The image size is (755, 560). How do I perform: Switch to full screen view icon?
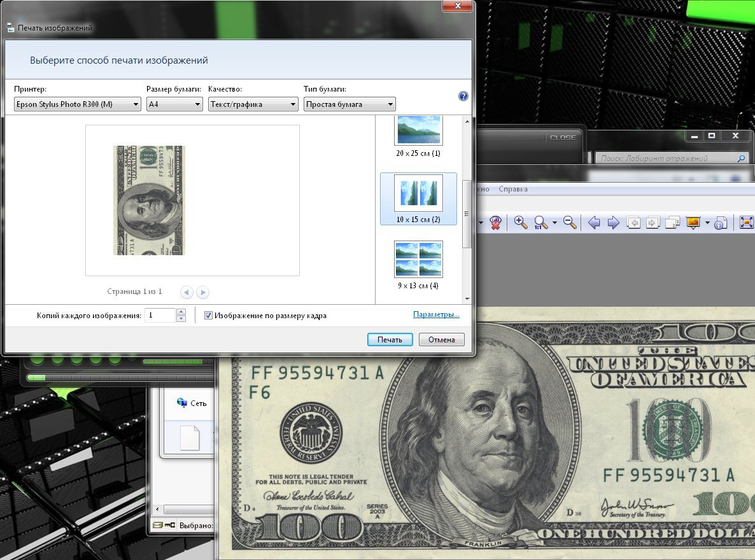[x=746, y=223]
